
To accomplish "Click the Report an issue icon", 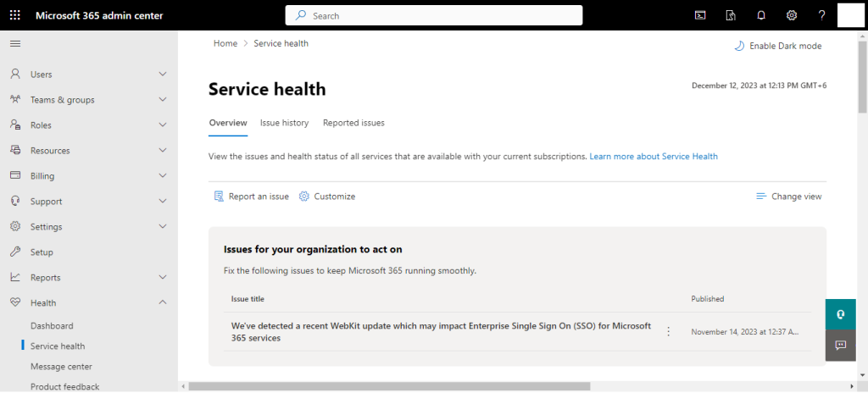I will coord(219,196).
